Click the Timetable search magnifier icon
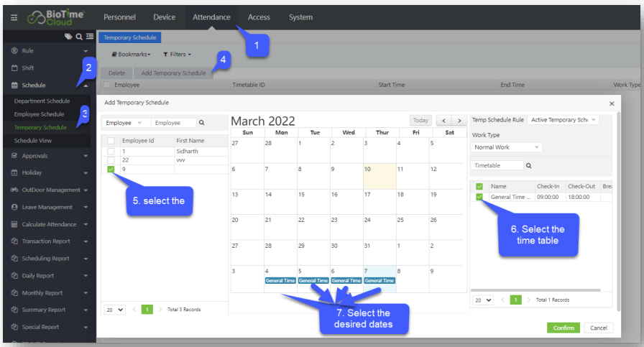The width and height of the screenshot is (644, 347). (528, 165)
